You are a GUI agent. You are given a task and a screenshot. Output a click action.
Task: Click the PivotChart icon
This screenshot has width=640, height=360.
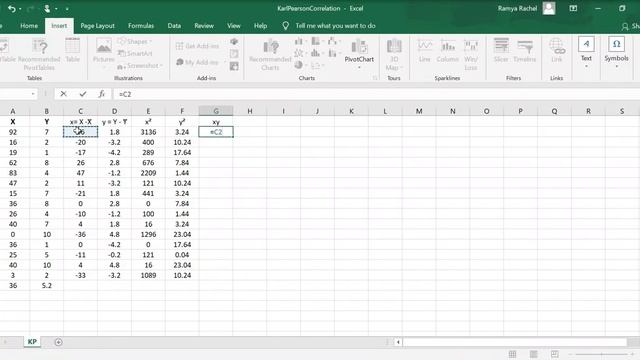[x=359, y=46]
